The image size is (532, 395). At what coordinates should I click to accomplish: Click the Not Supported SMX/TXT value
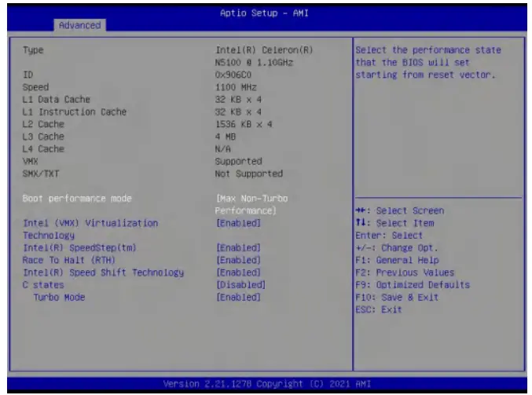click(x=248, y=174)
